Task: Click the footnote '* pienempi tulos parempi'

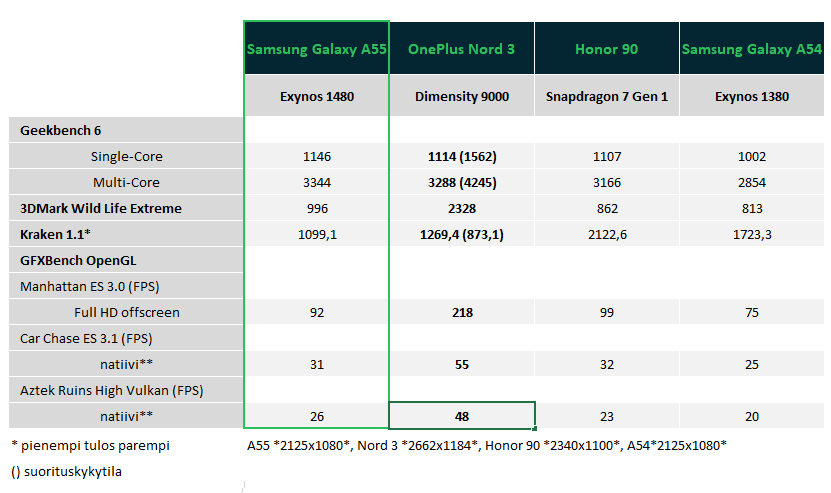Action: (x=91, y=445)
